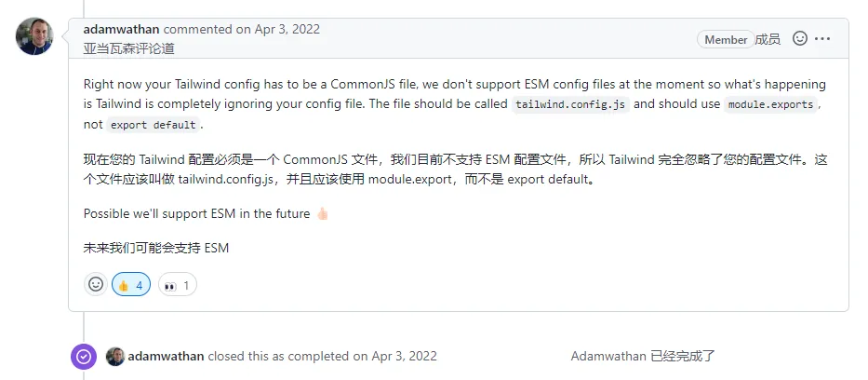Click the "亚当瓦森评论道" translated subtitle

point(128,48)
